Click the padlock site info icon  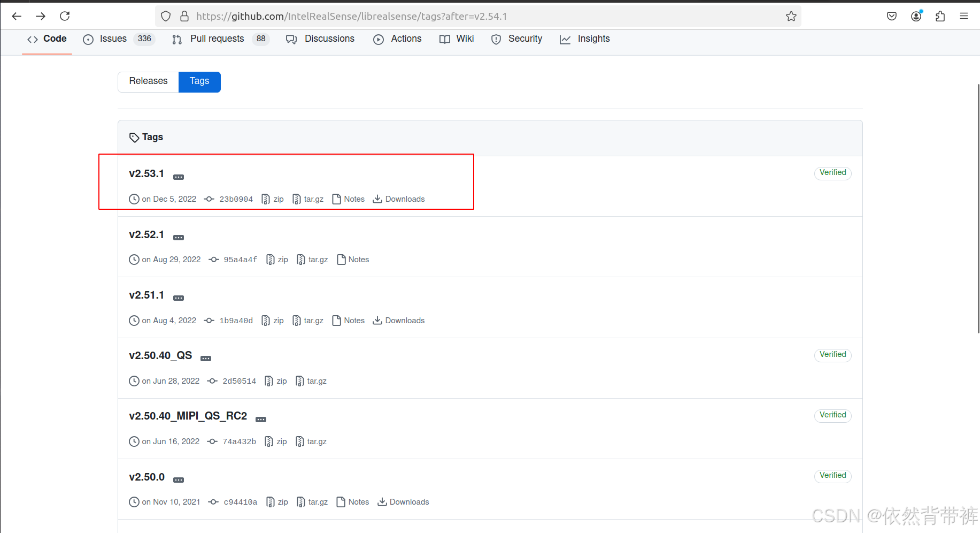184,16
